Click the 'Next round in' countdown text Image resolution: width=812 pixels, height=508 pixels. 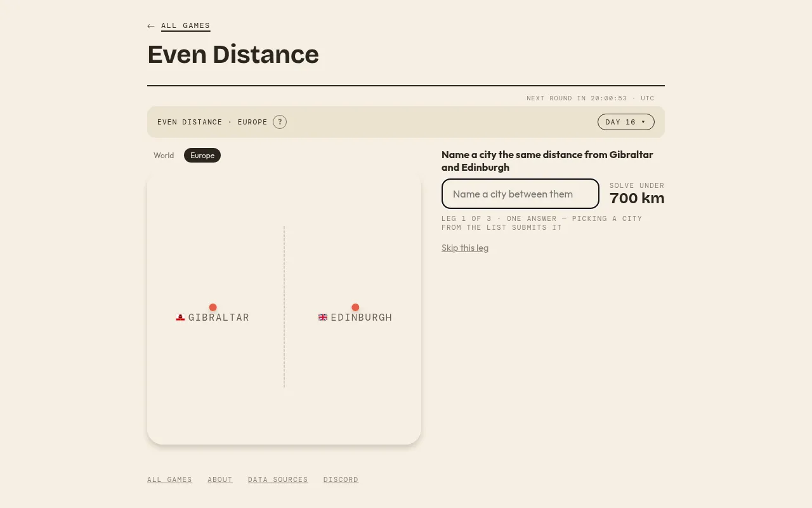590,98
